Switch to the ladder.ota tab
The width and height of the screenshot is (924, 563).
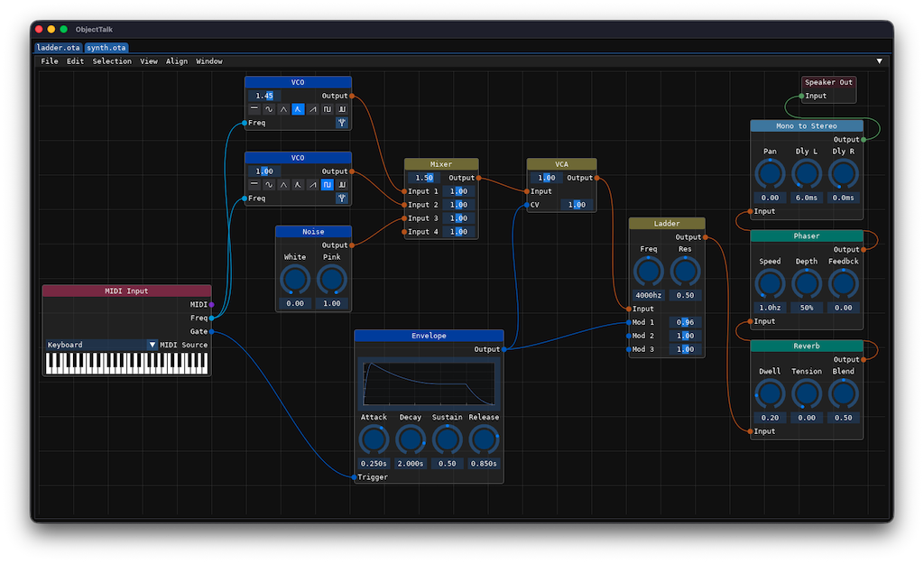point(59,47)
